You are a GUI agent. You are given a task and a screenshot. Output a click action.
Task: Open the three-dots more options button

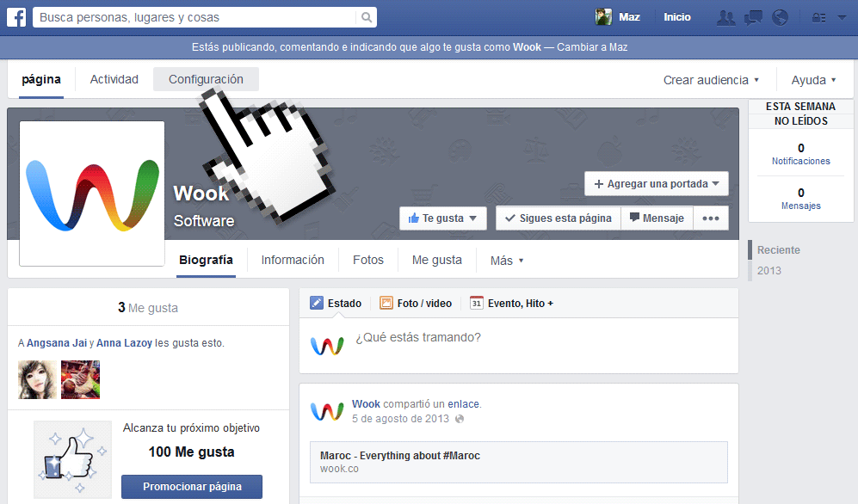coord(711,218)
